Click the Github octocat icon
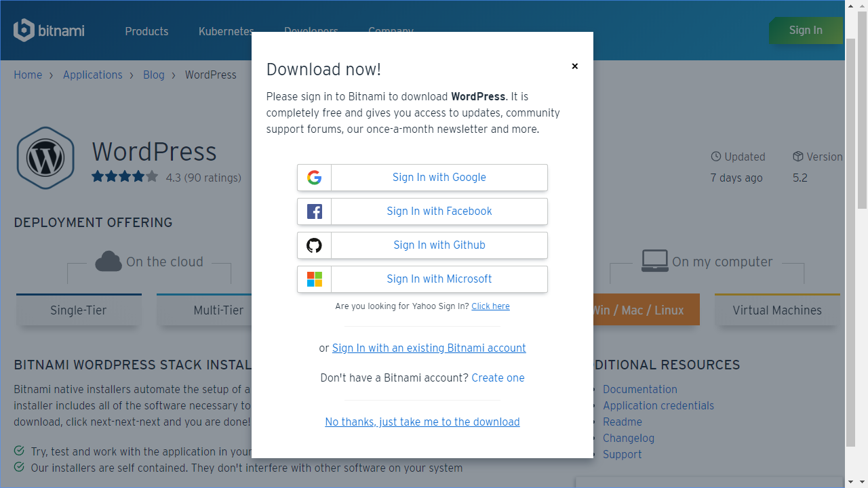Image resolution: width=868 pixels, height=488 pixels. click(314, 245)
